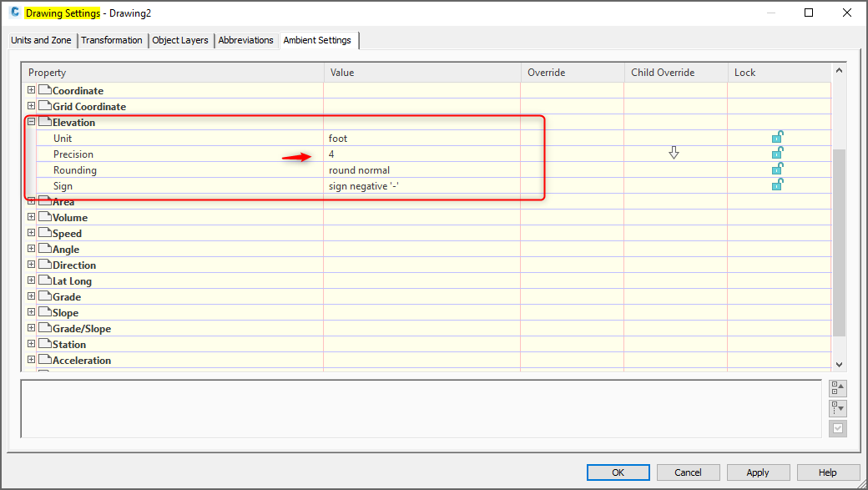868x490 pixels.
Task: Expand the Lat Long category
Action: point(31,280)
